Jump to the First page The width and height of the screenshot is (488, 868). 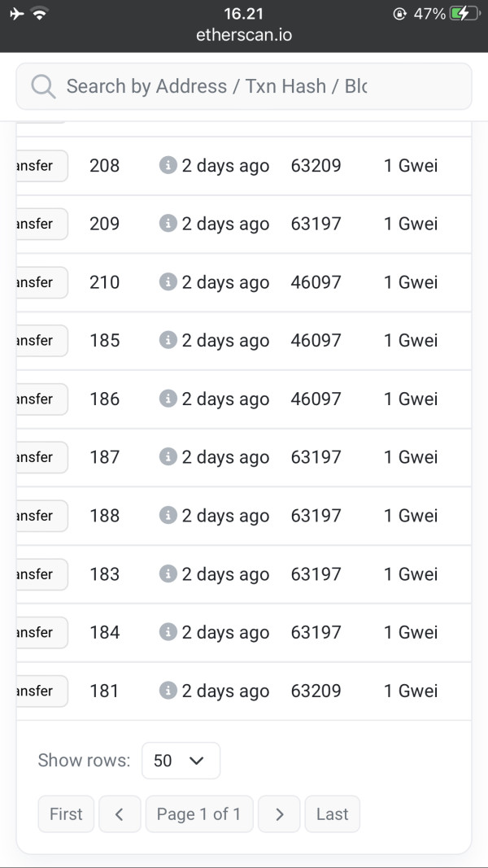pyautogui.click(x=66, y=814)
